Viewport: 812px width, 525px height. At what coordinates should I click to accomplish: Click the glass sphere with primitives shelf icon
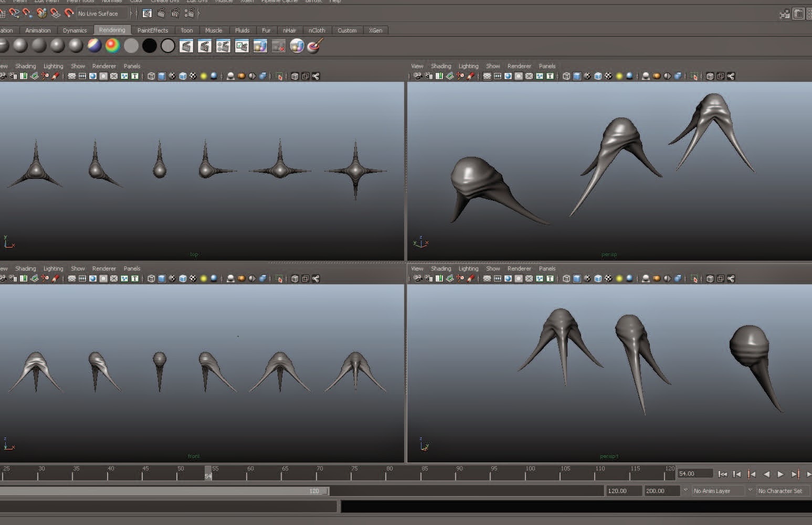click(x=297, y=46)
